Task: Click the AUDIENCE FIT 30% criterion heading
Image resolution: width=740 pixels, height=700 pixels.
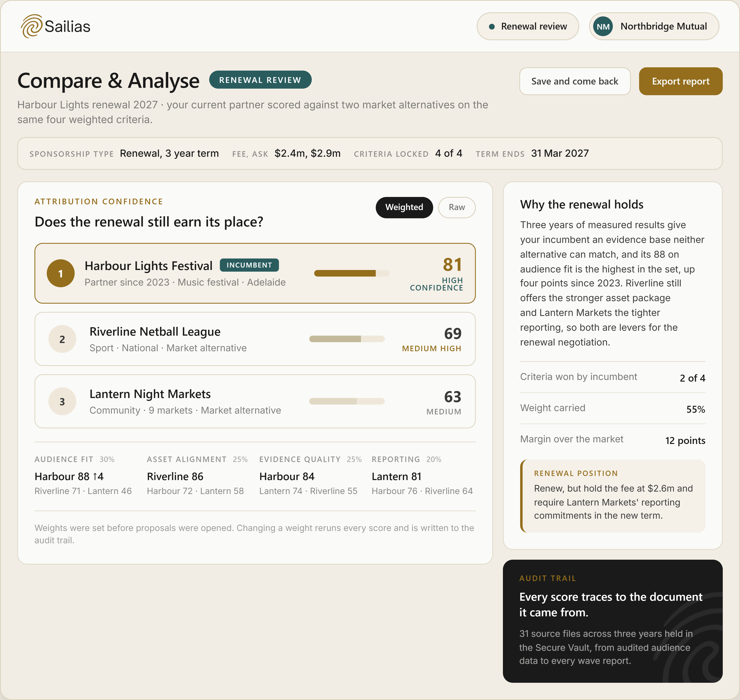Action: tap(74, 459)
